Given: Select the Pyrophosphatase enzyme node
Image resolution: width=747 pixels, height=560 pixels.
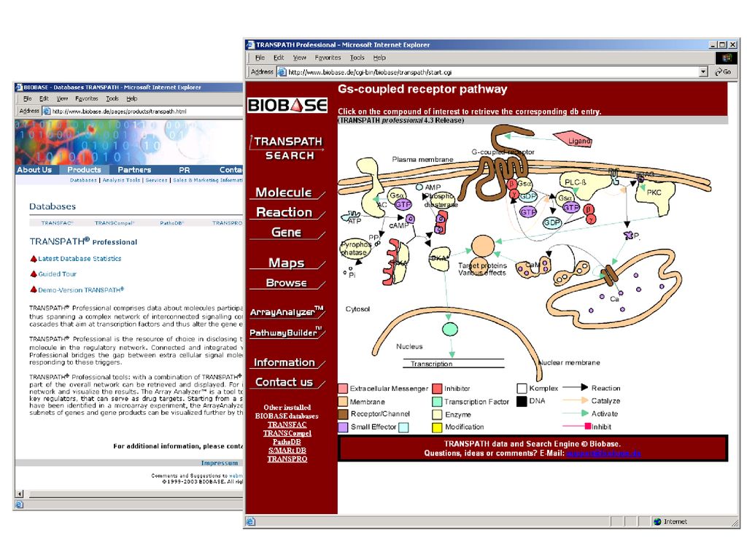Looking at the screenshot, I should [355, 249].
